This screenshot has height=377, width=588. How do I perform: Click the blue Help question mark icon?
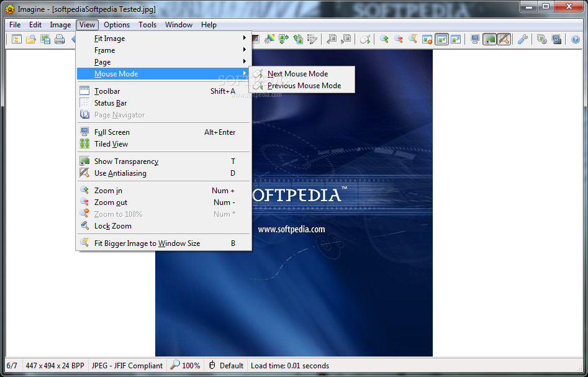tap(576, 39)
